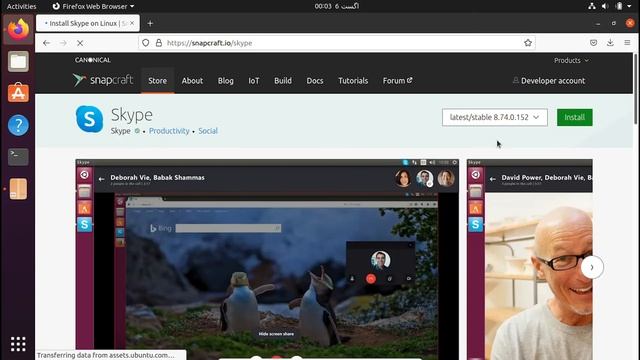The width and height of the screenshot is (640, 360).
Task: Click the Skype logo icon
Action: tap(89, 119)
